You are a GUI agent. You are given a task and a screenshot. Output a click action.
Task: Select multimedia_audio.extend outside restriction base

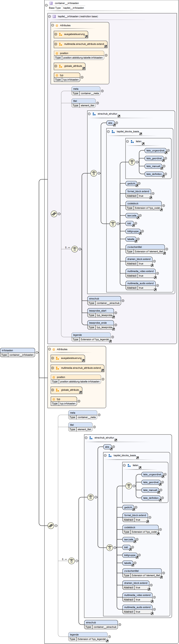click(x=137, y=609)
